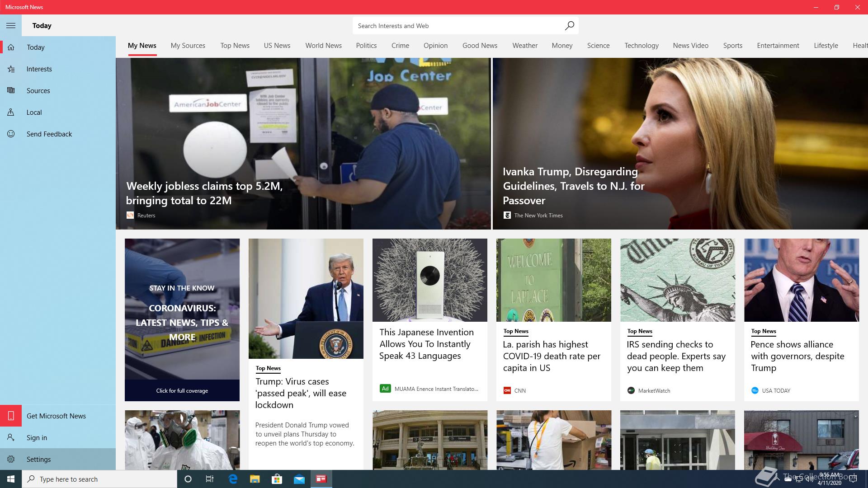This screenshot has width=868, height=488.
Task: Open the Money tab
Action: (x=562, y=46)
